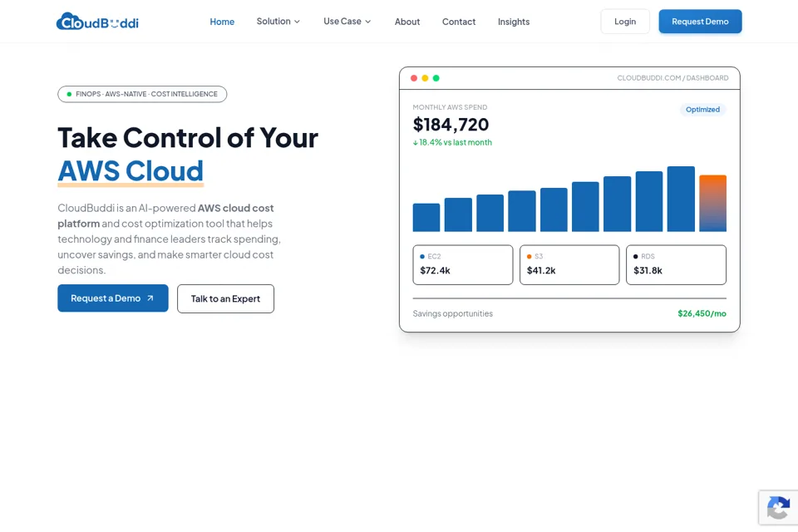This screenshot has height=532, width=798.
Task: Click the Talk to an Expert button
Action: (225, 299)
